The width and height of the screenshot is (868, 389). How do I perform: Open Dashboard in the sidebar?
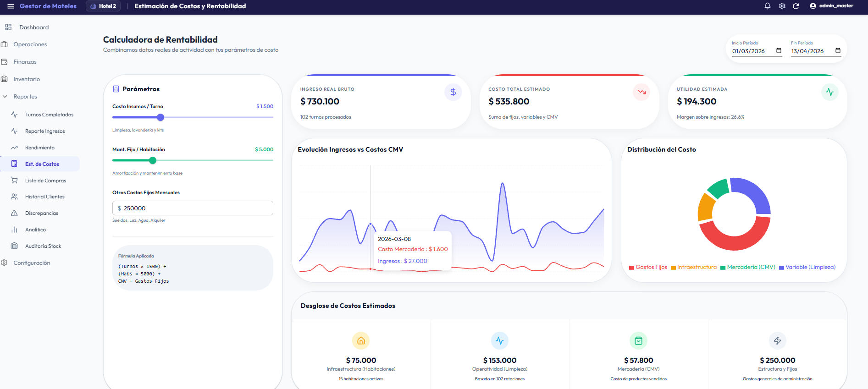[x=34, y=27]
